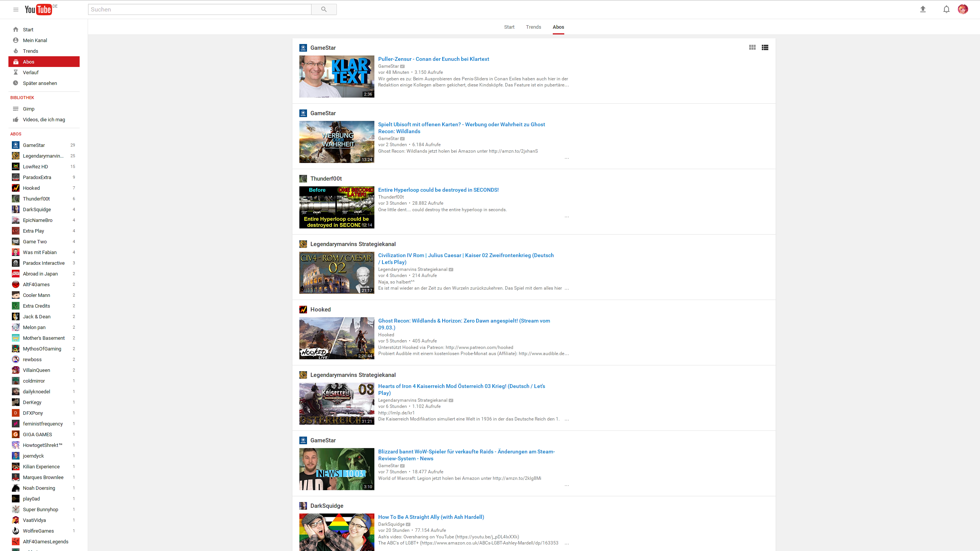Click the GameStar channel icon in sidebar
The height and width of the screenshot is (551, 980).
[16, 145]
